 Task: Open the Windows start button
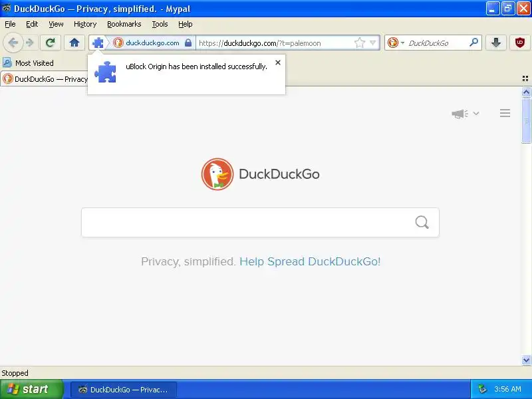[31, 389]
